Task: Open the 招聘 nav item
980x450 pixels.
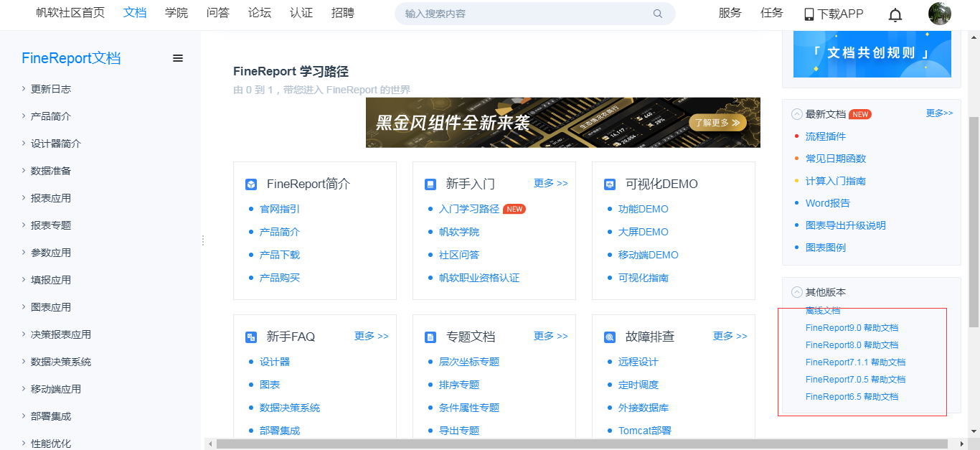Action: 343,13
